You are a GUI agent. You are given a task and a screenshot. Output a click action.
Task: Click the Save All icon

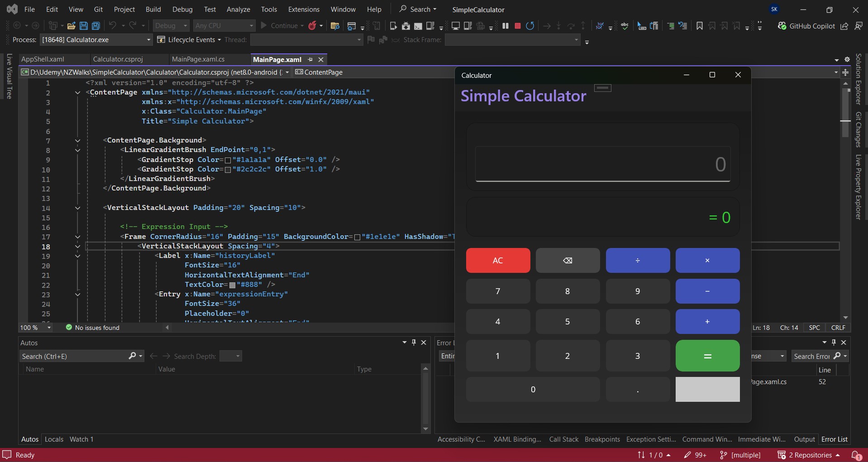point(95,26)
